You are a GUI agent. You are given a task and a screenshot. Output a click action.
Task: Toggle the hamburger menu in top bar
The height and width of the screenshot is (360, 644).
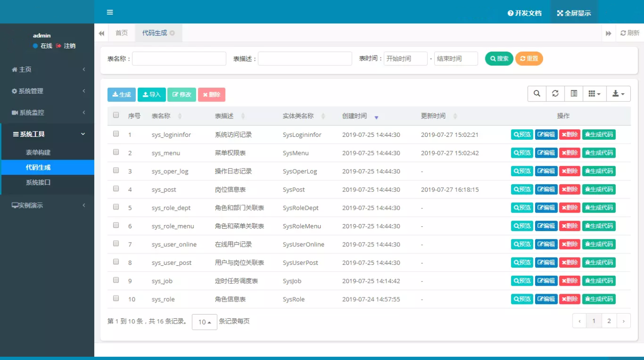[x=110, y=12]
